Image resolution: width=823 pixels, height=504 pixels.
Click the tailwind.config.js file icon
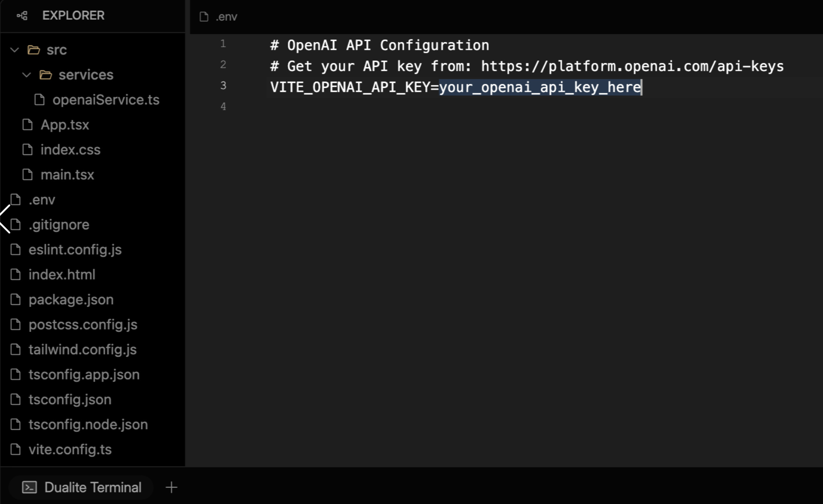[15, 349]
